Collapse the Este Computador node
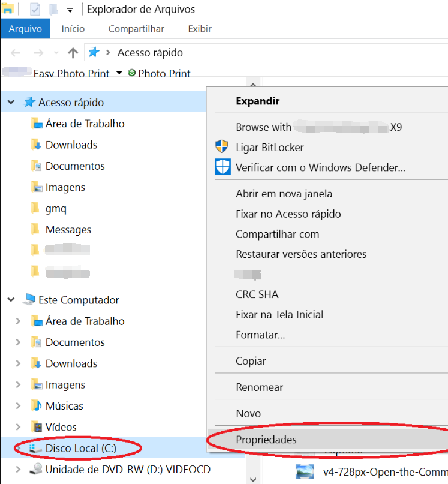The image size is (448, 484). (11, 299)
